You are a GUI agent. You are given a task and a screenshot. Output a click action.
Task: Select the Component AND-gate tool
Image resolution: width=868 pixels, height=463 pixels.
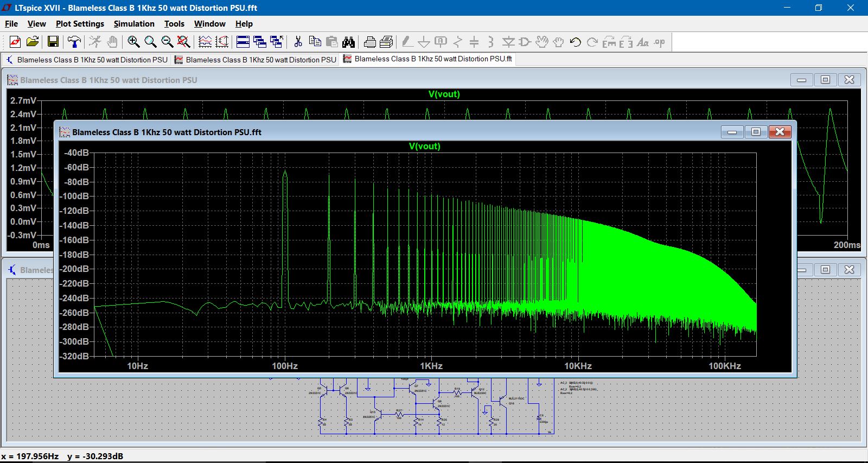click(525, 42)
